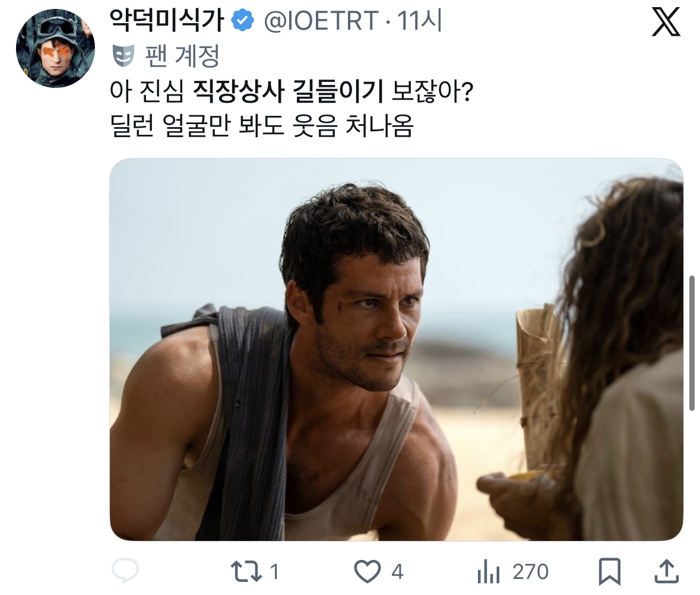Click the X logo in the corner

tap(666, 22)
